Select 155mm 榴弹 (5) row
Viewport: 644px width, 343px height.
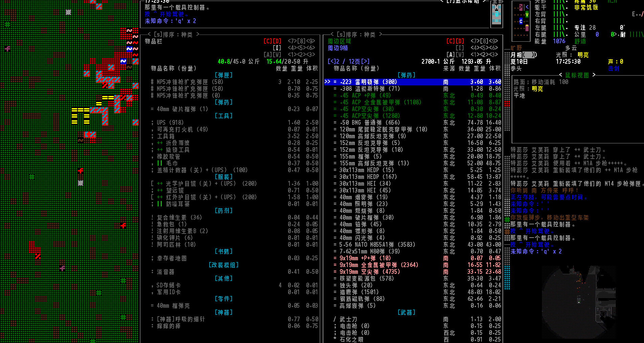point(412,157)
